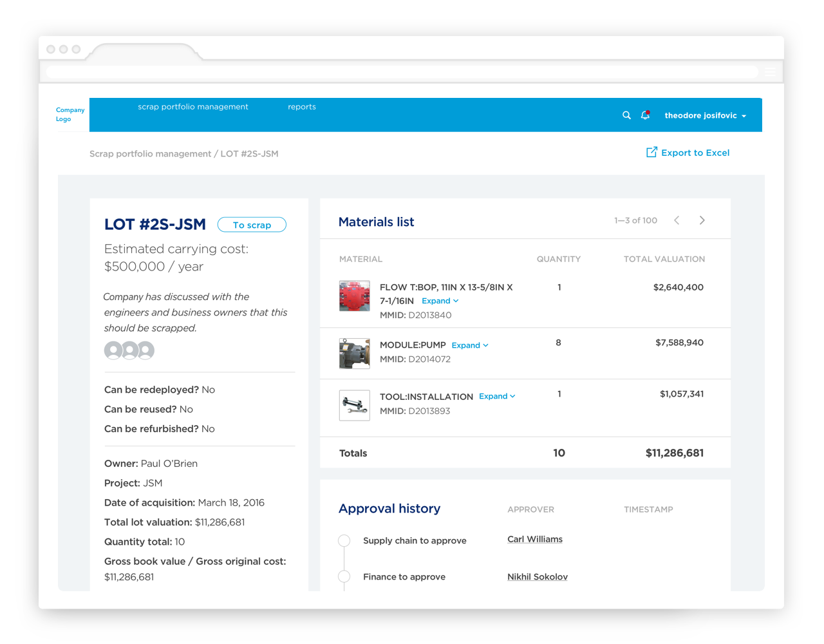Click the QUANTITY column header

coord(559,259)
